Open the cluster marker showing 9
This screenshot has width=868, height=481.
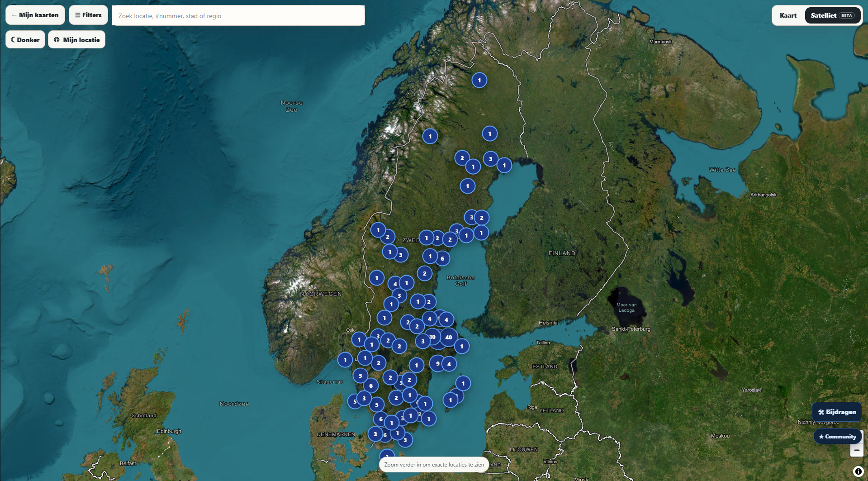point(437,363)
